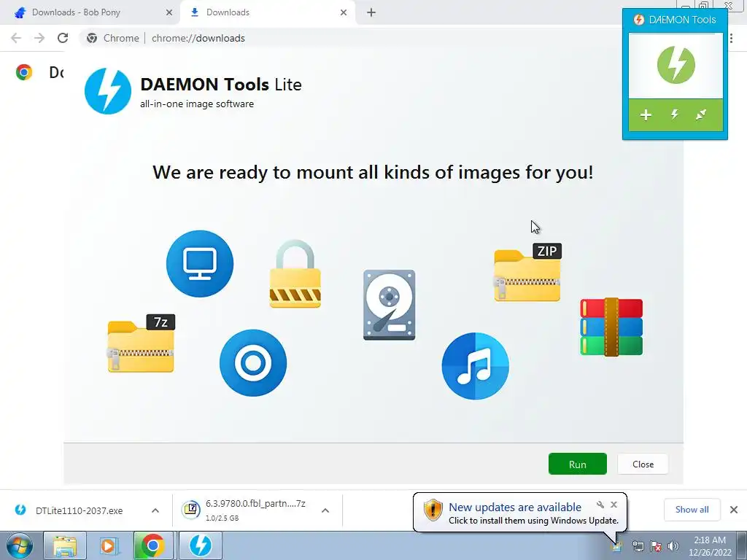747x560 pixels.
Task: Open Windows Media Player from the taskbar
Action: click(x=109, y=545)
